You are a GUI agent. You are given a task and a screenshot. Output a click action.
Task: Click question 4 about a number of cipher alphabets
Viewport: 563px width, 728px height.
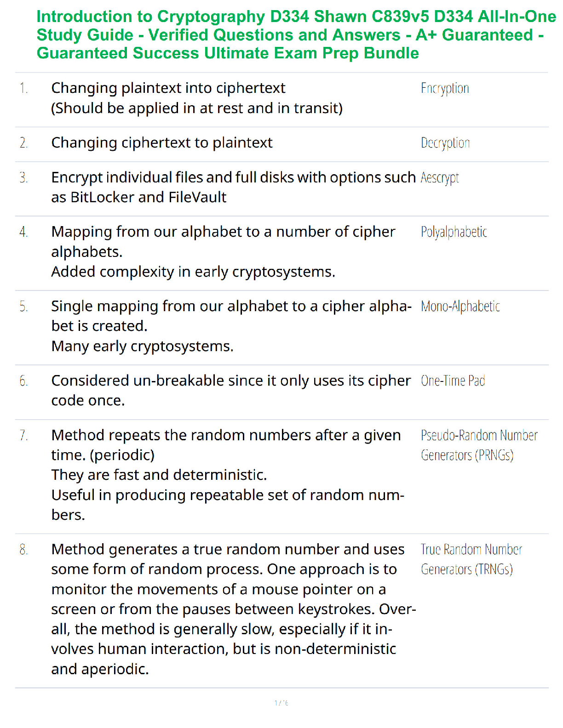click(x=223, y=252)
